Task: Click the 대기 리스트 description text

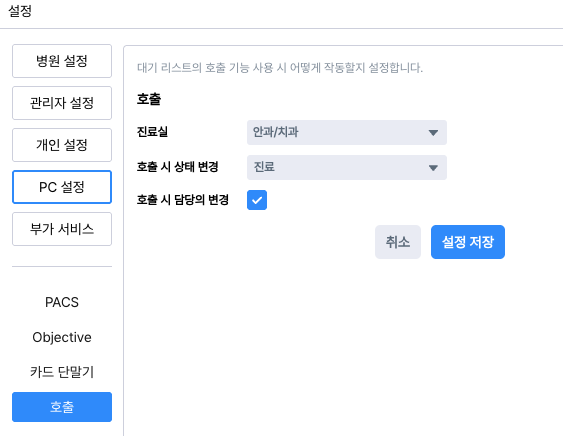Action: 280,68
